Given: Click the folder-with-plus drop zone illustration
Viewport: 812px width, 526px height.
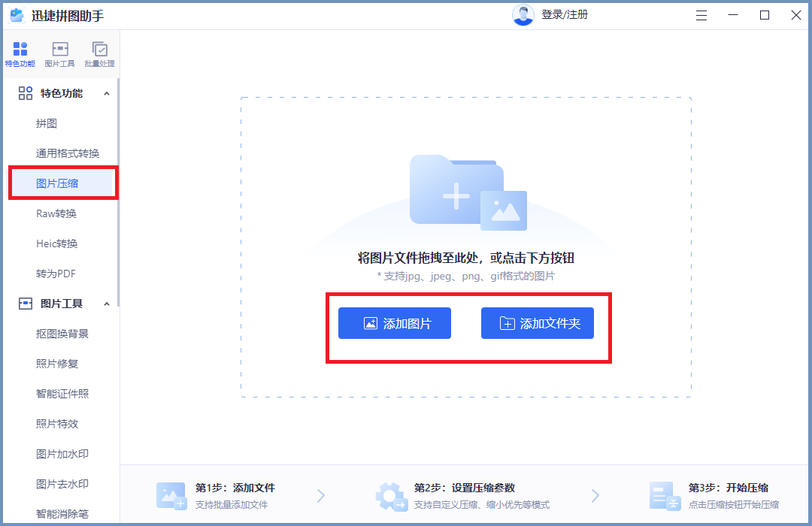Looking at the screenshot, I should point(468,192).
